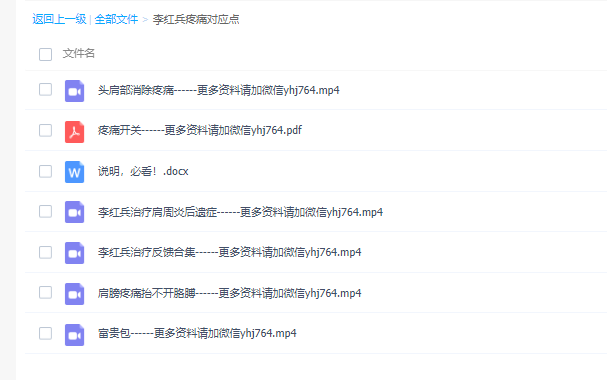Open file 李红兵治疗肩周炎后遗症 mp4 name
This screenshot has height=380, width=607.
[x=240, y=212]
